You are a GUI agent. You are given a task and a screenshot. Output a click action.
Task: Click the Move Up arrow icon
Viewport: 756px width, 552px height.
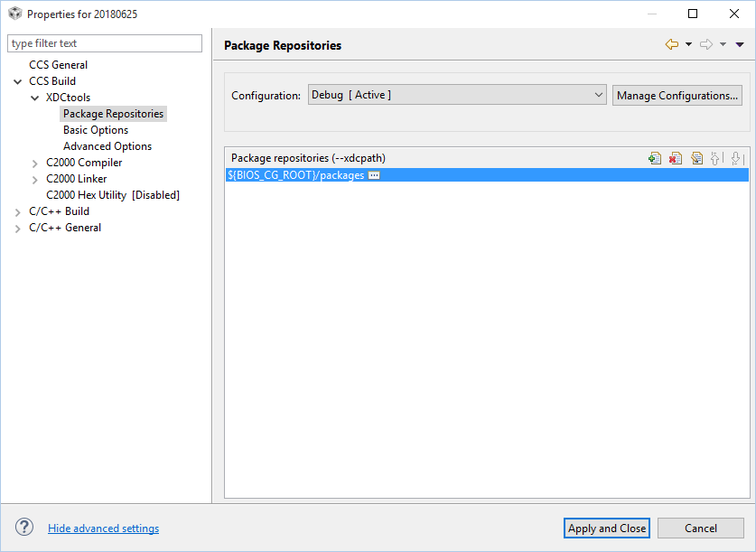tap(716, 158)
